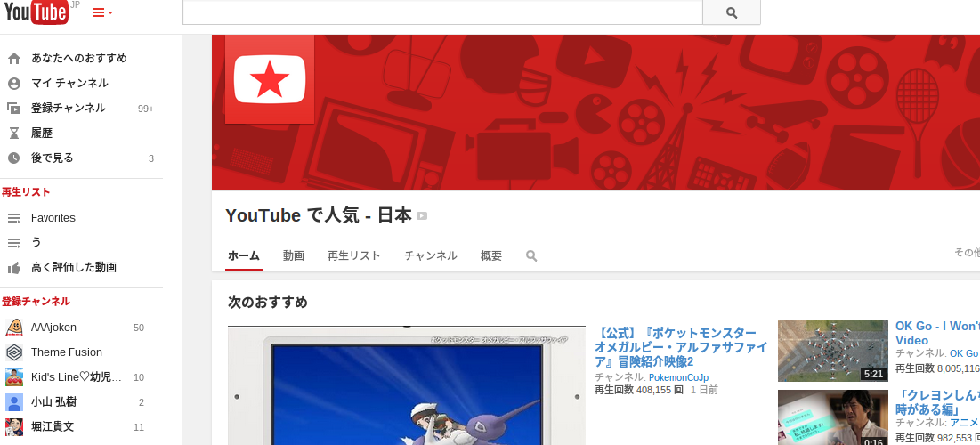Viewport: 980px width, 445px height.
Task: Expand the red guide menu icon
Action: [101, 12]
